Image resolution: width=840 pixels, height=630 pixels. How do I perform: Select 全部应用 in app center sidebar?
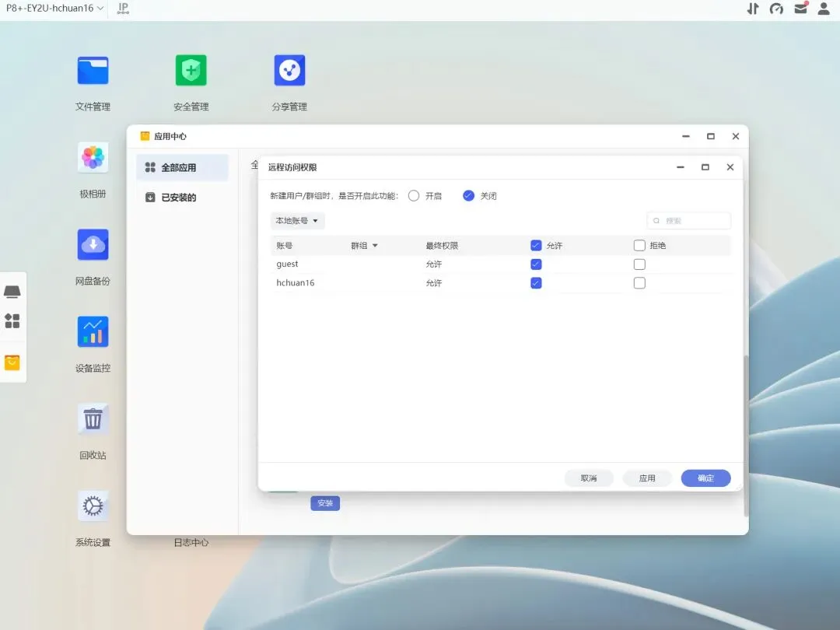(x=182, y=168)
